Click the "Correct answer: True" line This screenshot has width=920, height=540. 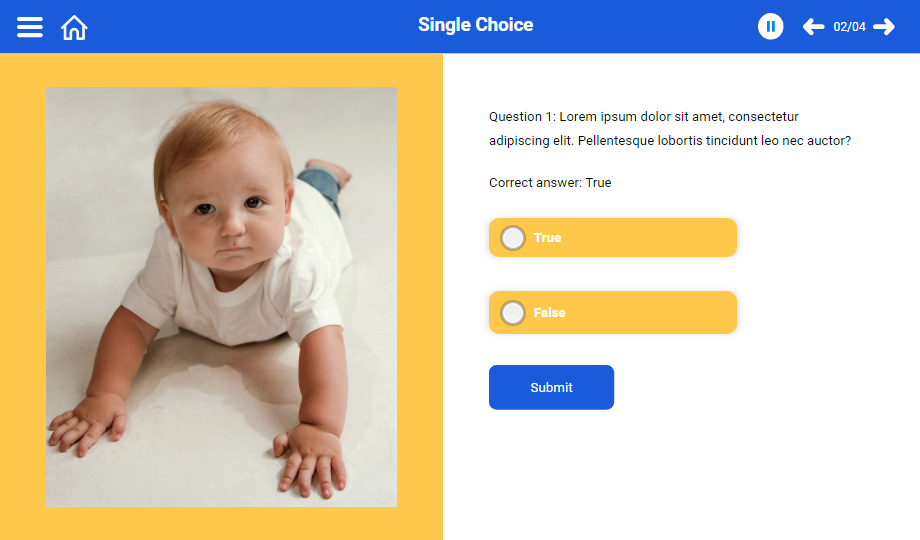coord(549,183)
